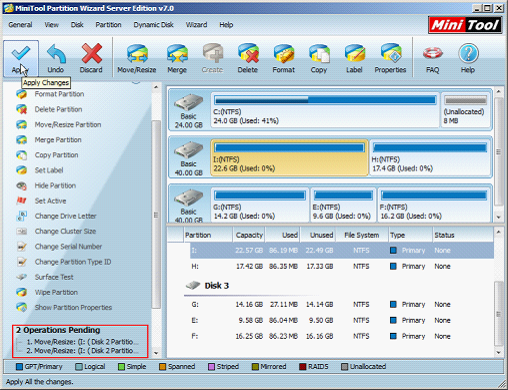
Task: Open the Wizard menu
Action: 196,25
